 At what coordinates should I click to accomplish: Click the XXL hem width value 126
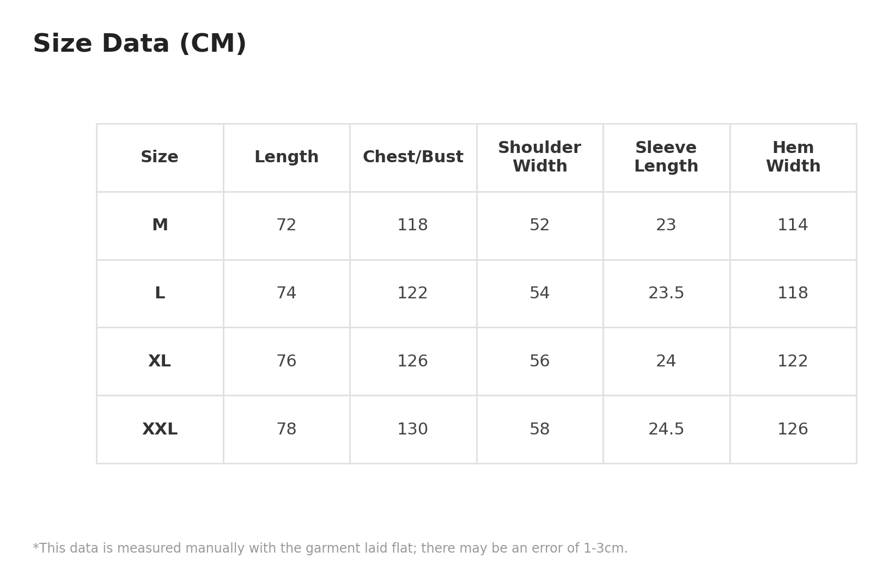pos(793,430)
